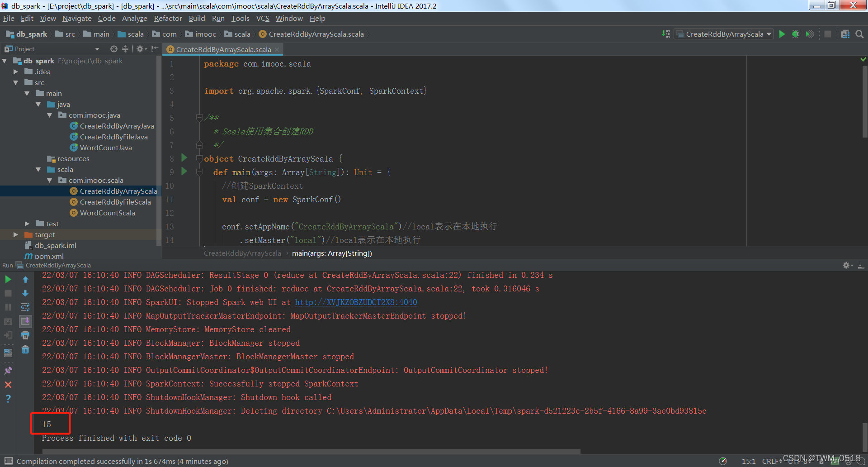Click CreateRddByArrayScala editor breadcrumb at bottom

pyautogui.click(x=242, y=253)
